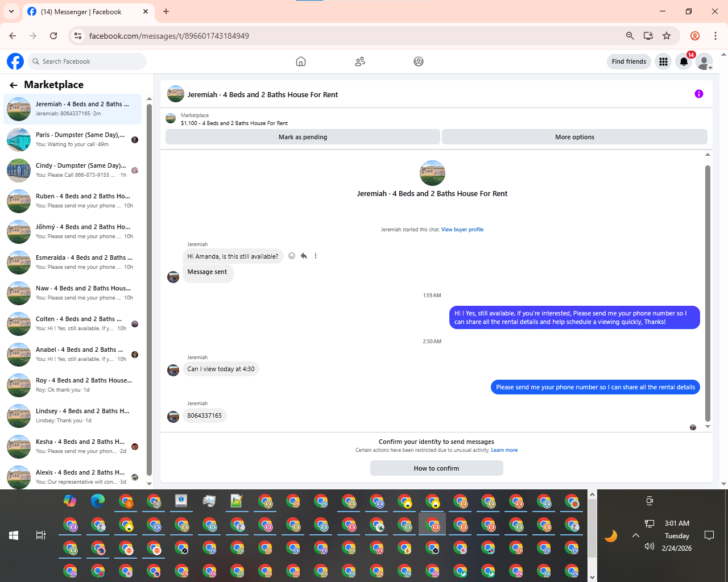Open the Windows Start menu
Viewport: 728px width, 582px height.
(14, 535)
